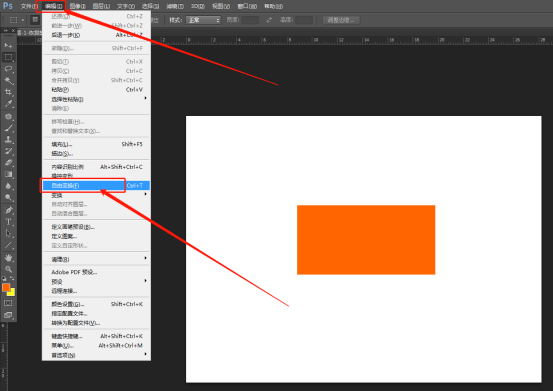Open the 样式 style dropdown
This screenshot has height=391, width=553.
(x=203, y=20)
